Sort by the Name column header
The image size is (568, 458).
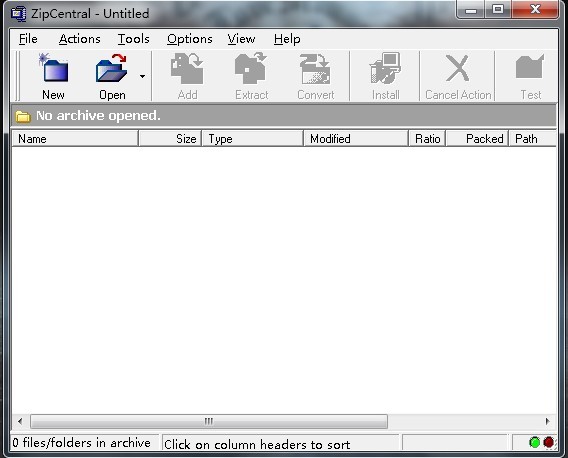coord(75,139)
